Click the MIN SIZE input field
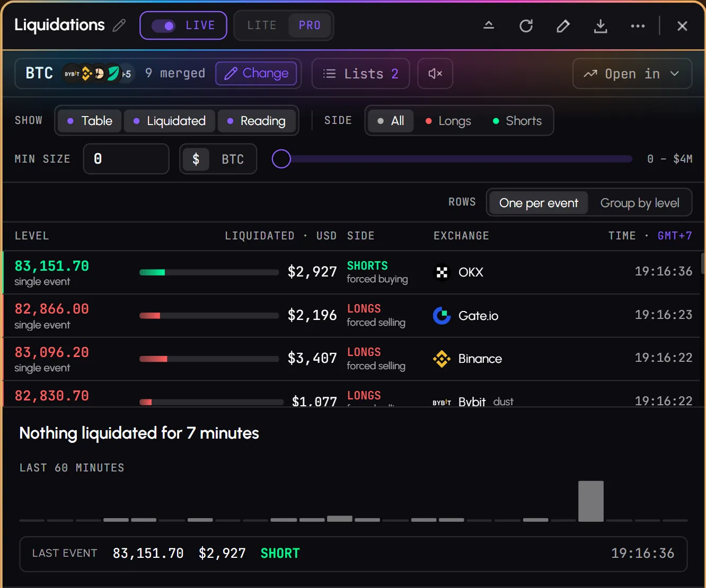This screenshot has width=706, height=588. (126, 159)
